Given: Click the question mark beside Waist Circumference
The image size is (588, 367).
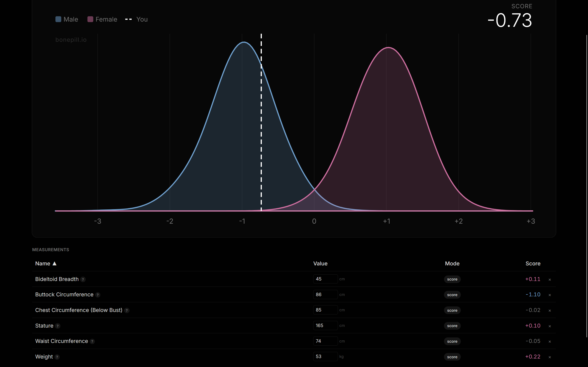Looking at the screenshot, I should coord(92,342).
